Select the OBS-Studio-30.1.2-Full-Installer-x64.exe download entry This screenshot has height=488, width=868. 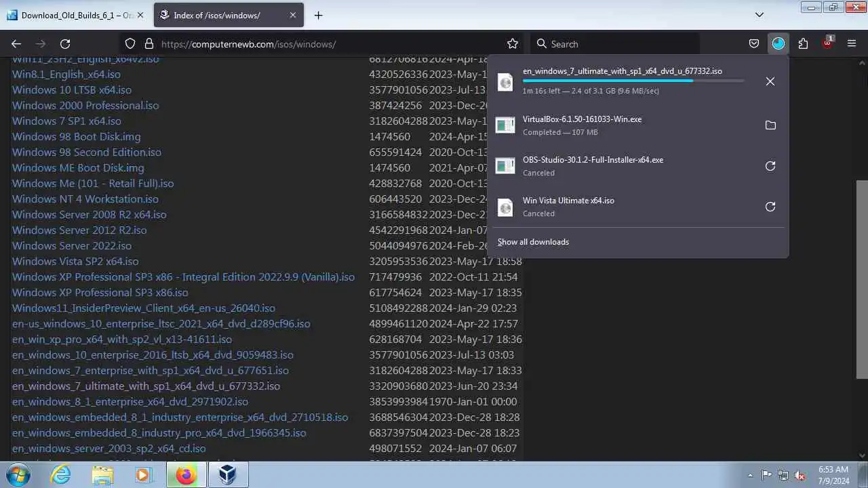point(624,166)
